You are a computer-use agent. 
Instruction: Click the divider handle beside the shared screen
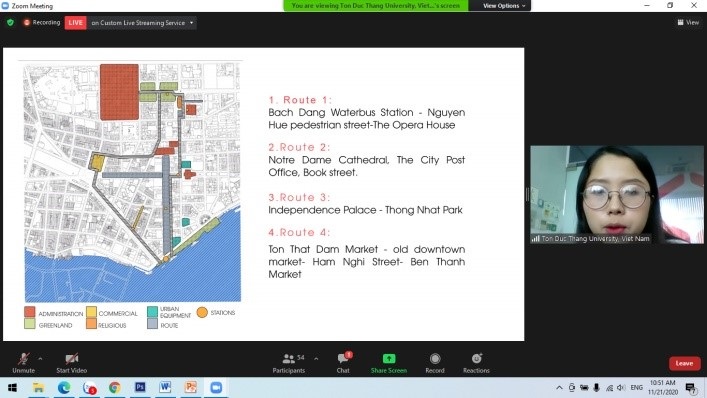(x=527, y=194)
